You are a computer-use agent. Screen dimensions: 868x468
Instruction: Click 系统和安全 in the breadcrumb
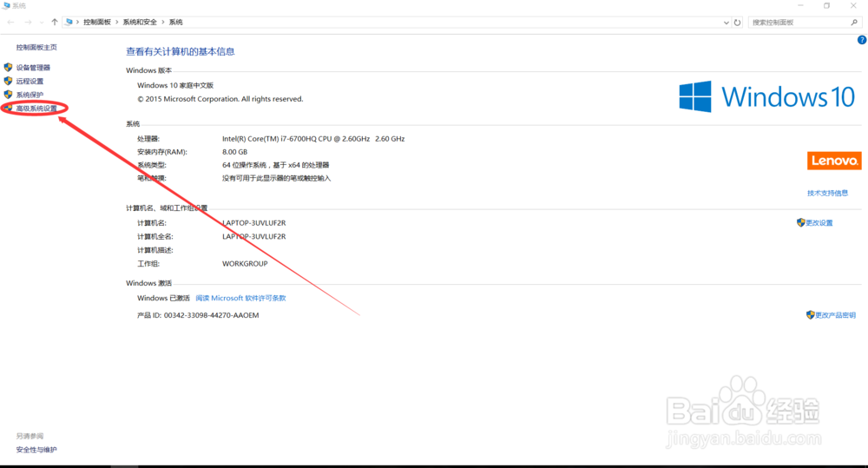pos(140,23)
